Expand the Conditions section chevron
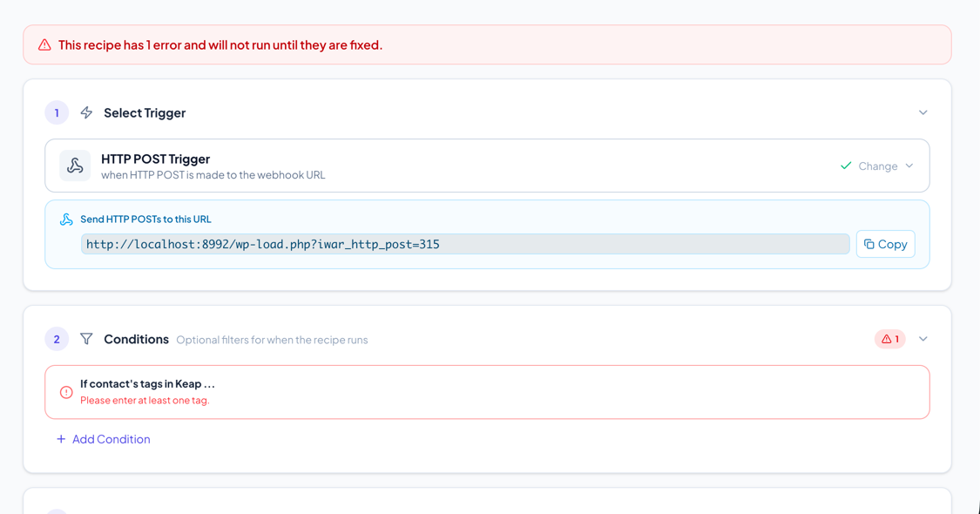Viewport: 980px width, 514px height. (923, 339)
